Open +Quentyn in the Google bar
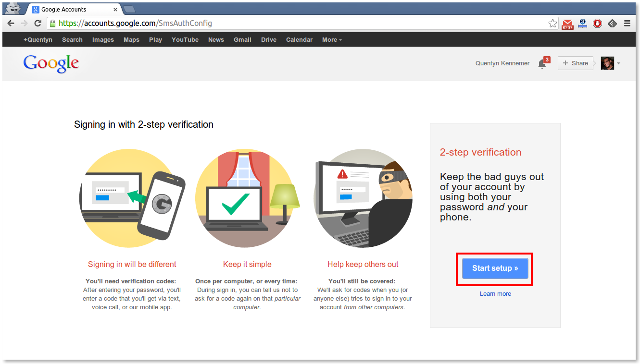Screen dimensions: 640x364 [38, 40]
